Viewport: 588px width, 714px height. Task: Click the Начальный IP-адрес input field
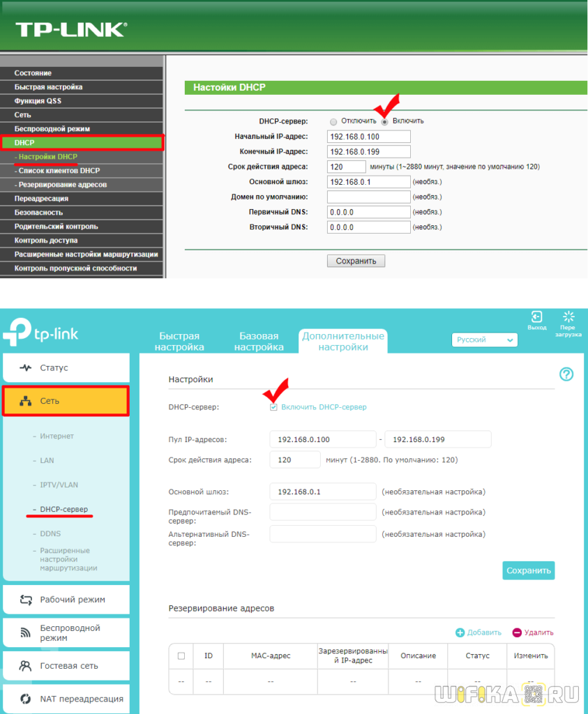click(368, 137)
